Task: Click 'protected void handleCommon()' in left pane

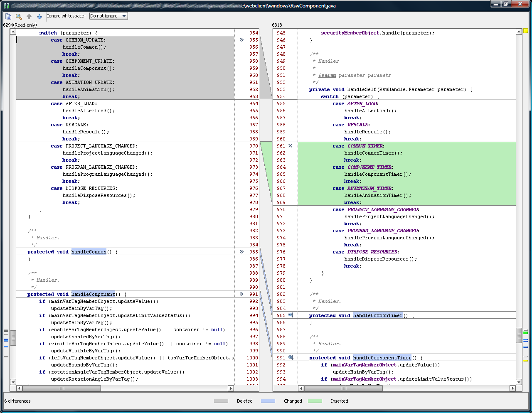Action: click(69, 252)
